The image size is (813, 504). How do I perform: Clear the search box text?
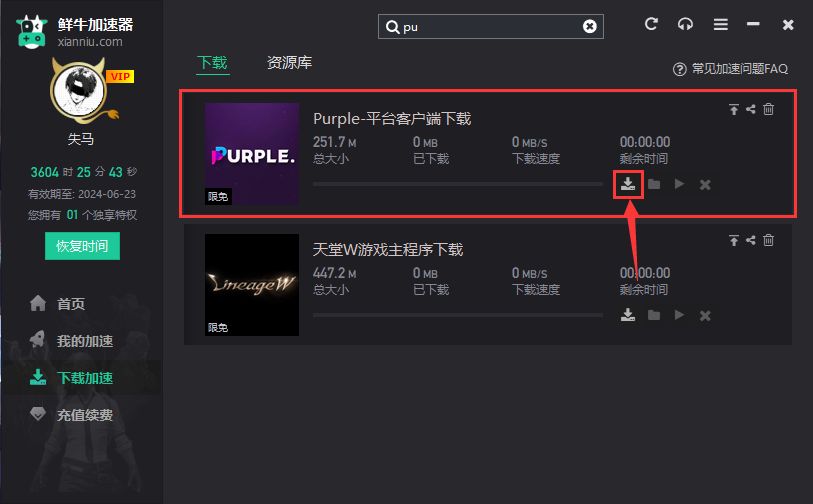click(590, 26)
